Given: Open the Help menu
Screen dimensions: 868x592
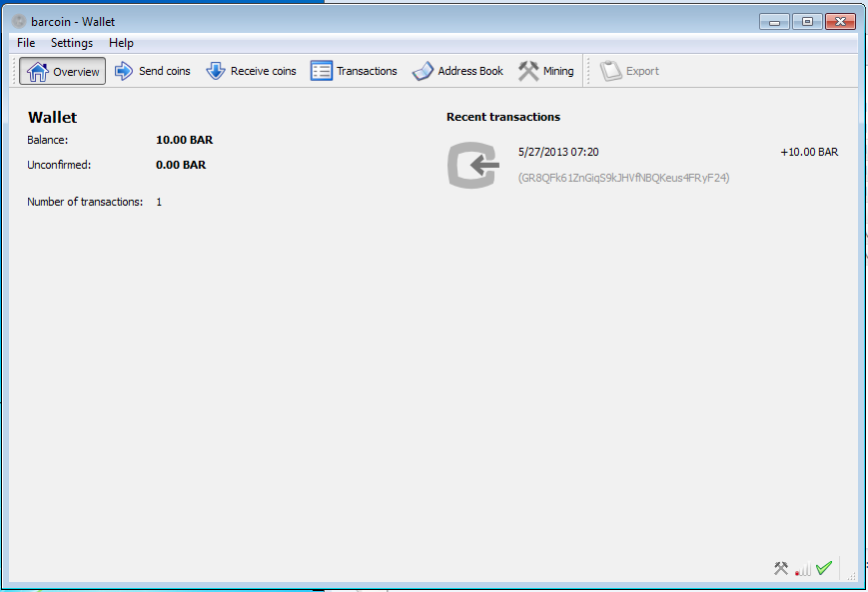Looking at the screenshot, I should [x=121, y=43].
